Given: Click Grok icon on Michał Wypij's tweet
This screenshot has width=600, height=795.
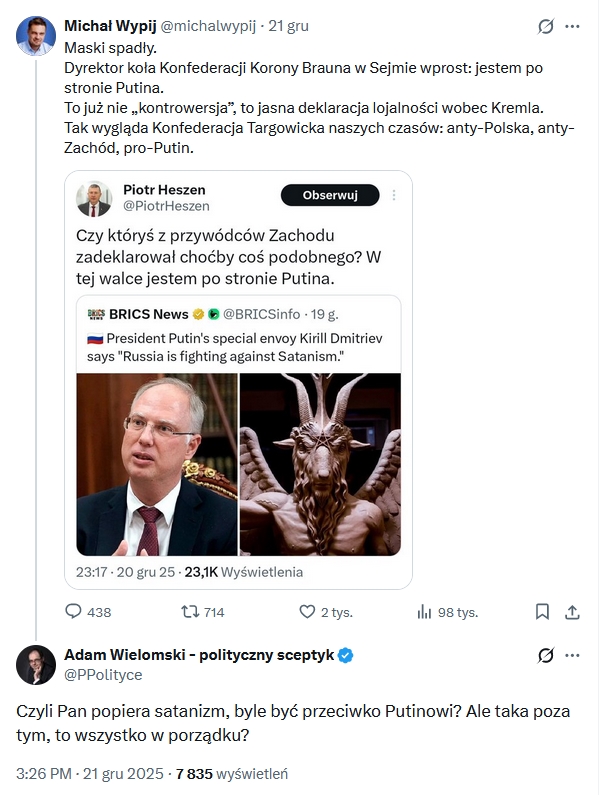Looking at the screenshot, I should click(x=546, y=27).
